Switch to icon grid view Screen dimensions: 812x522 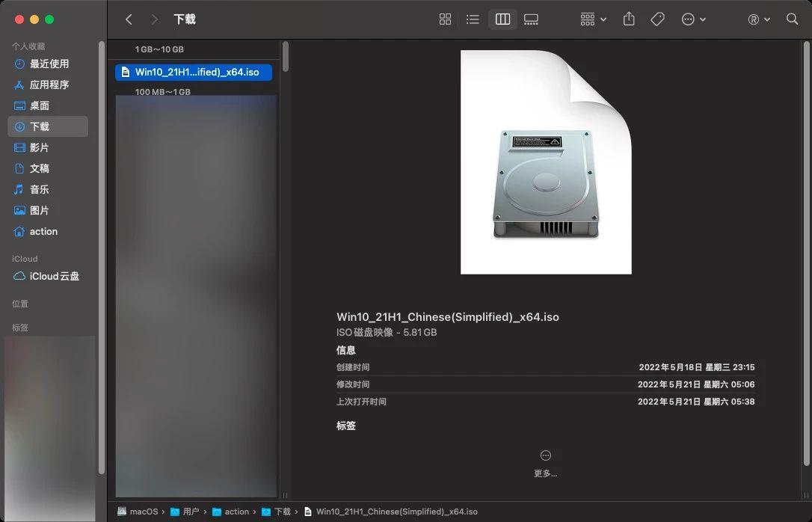[x=445, y=19]
